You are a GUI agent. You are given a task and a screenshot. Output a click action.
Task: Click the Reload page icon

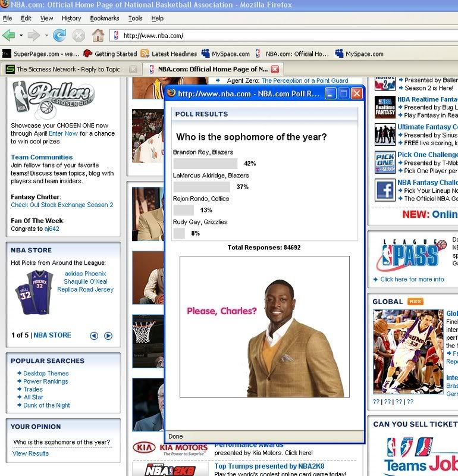click(59, 35)
